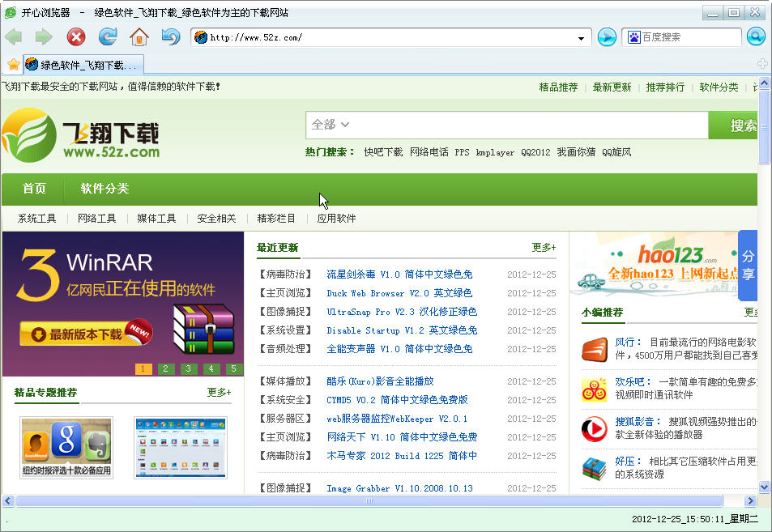Click the browser Forward arrow

[44, 37]
